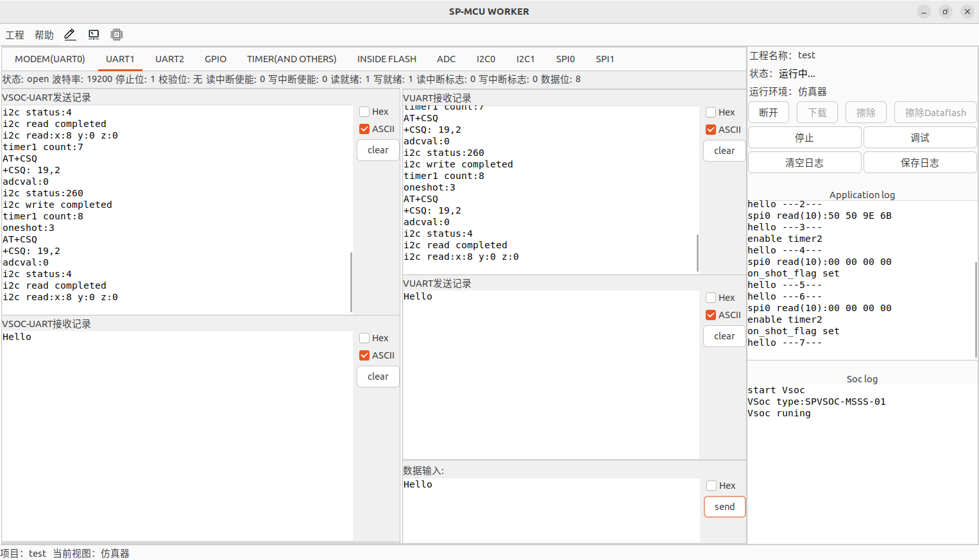Click the chip icon in toolbar
Viewport: 979px width, 560px height.
pyautogui.click(x=117, y=35)
